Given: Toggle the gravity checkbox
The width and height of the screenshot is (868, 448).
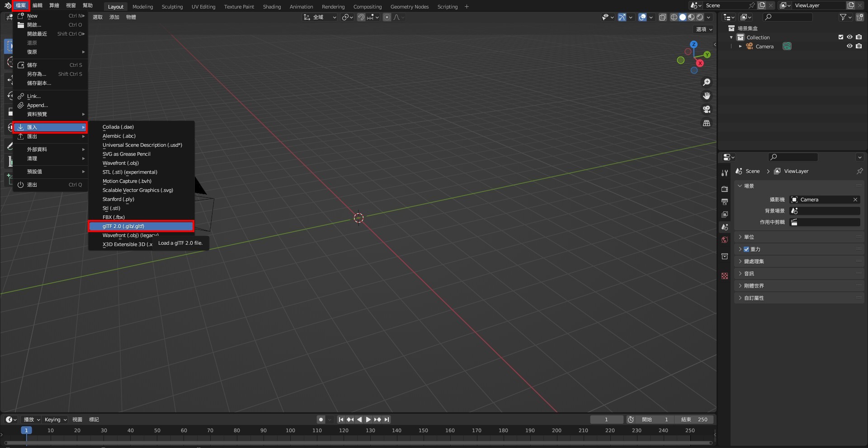Looking at the screenshot, I should point(746,249).
